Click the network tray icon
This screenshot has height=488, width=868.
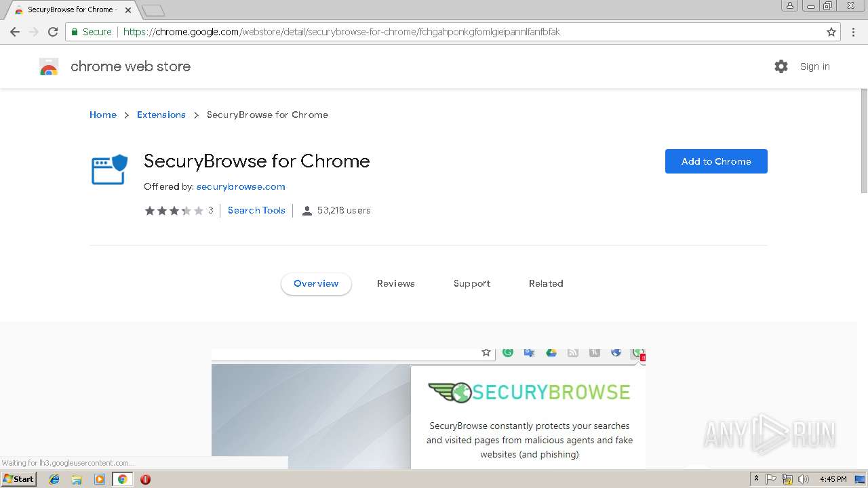pyautogui.click(x=787, y=479)
